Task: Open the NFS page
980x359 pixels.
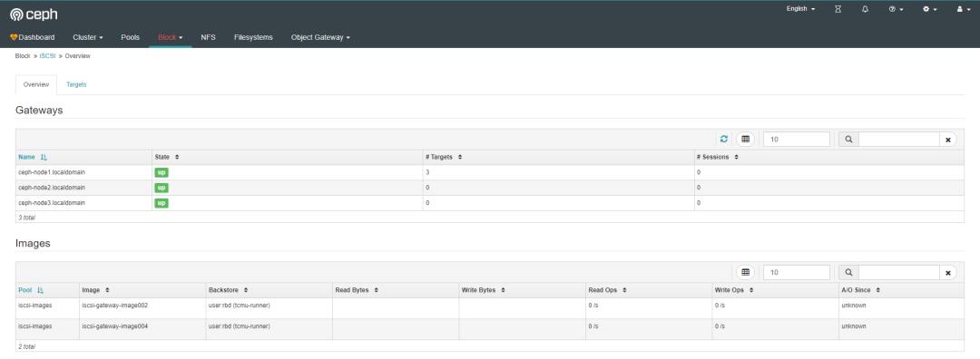Action: click(208, 37)
